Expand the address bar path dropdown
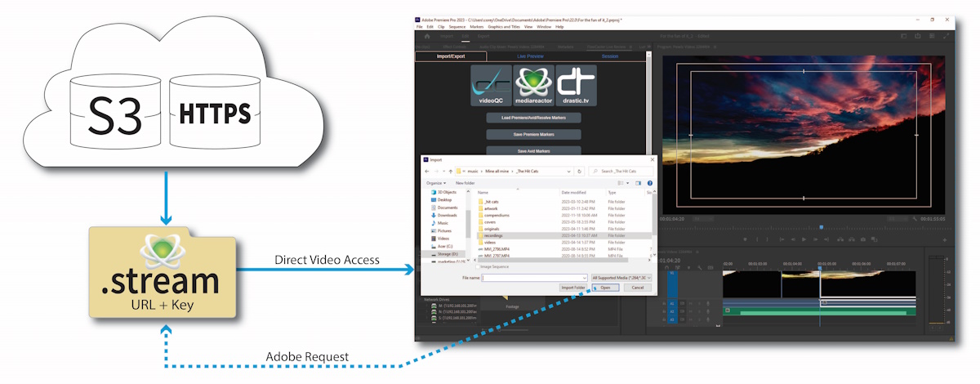The image size is (980, 384). [x=568, y=171]
